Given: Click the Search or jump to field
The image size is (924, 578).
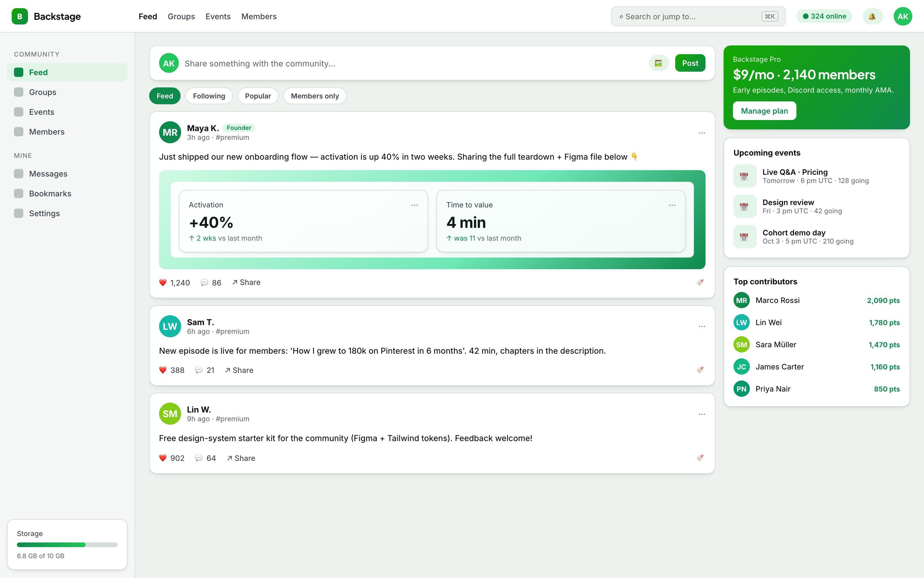Looking at the screenshot, I should (x=698, y=16).
